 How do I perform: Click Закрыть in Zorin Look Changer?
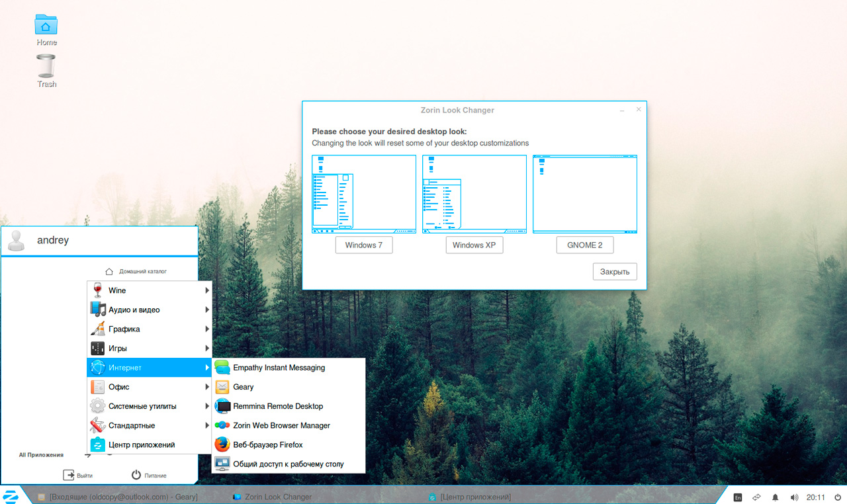coord(615,271)
